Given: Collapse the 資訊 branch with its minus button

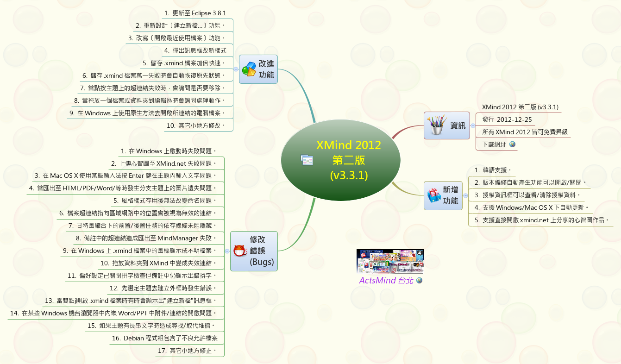Looking at the screenshot, I should tap(473, 125).
